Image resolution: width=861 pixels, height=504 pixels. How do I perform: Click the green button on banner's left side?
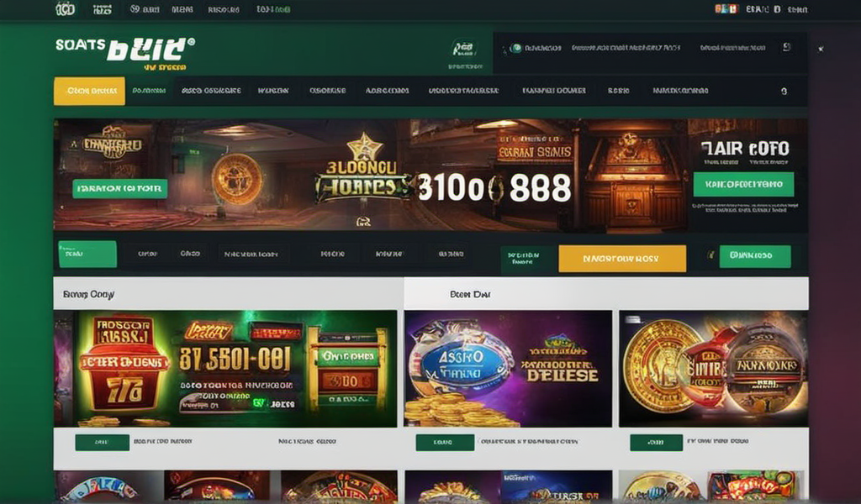119,189
